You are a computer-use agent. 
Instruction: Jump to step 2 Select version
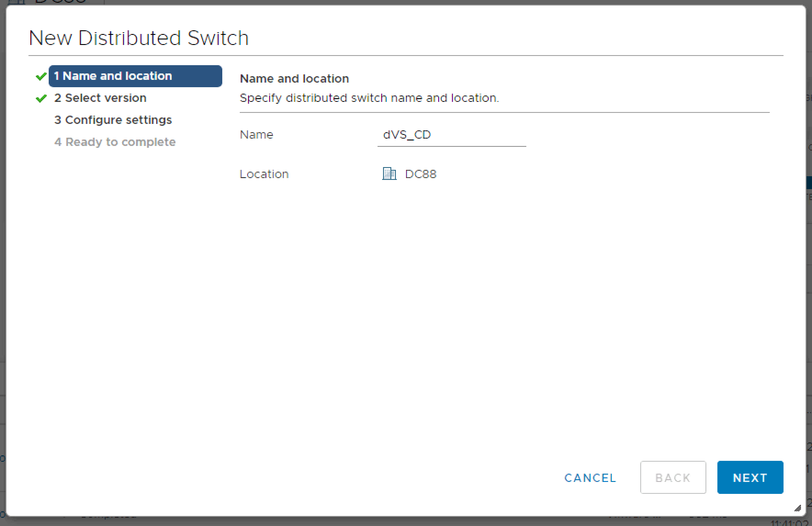pos(100,98)
